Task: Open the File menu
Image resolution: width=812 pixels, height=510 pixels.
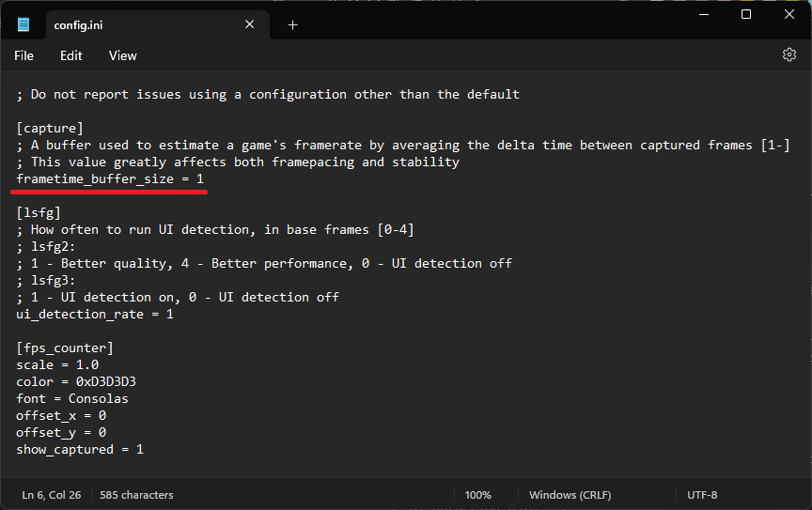Action: (x=23, y=55)
